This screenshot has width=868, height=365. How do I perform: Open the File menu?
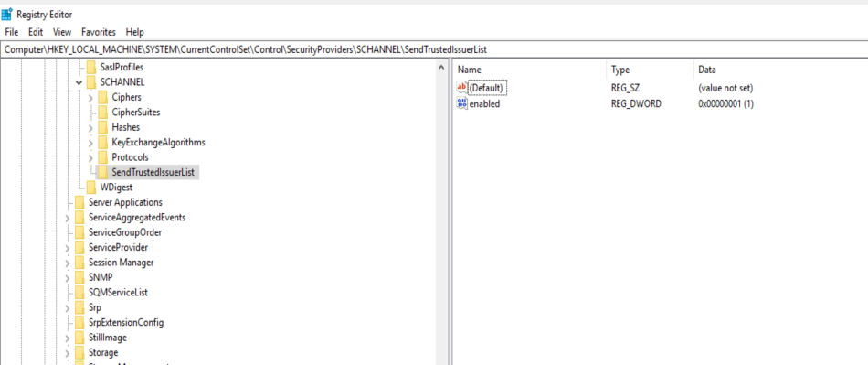click(x=12, y=32)
